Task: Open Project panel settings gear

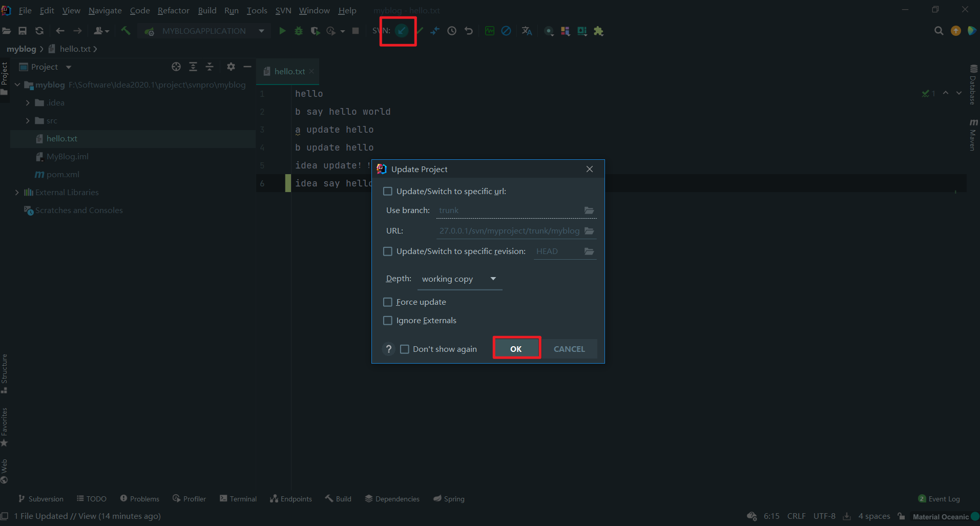Action: coord(231,67)
